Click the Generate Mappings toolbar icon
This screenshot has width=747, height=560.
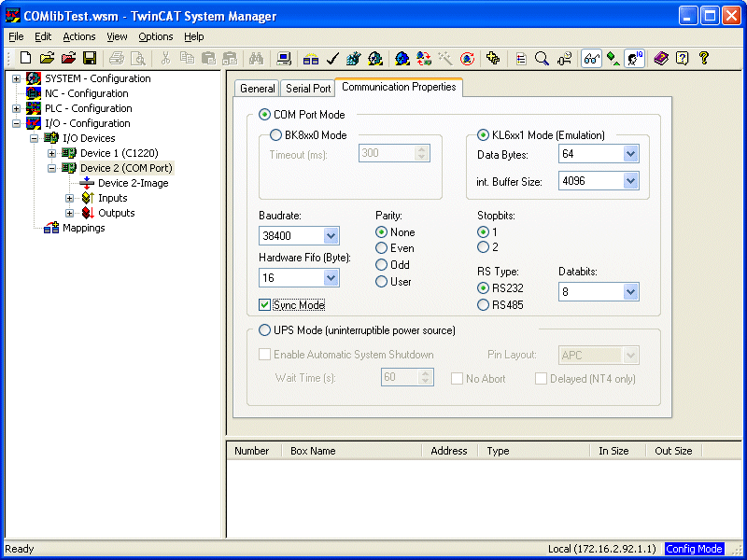[x=311, y=59]
